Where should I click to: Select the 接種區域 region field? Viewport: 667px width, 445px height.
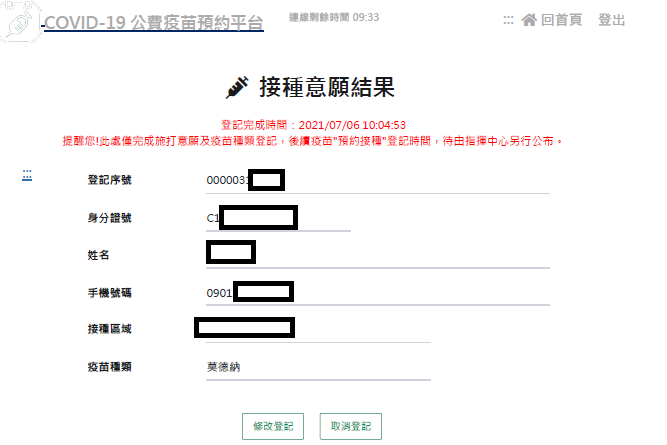318,329
